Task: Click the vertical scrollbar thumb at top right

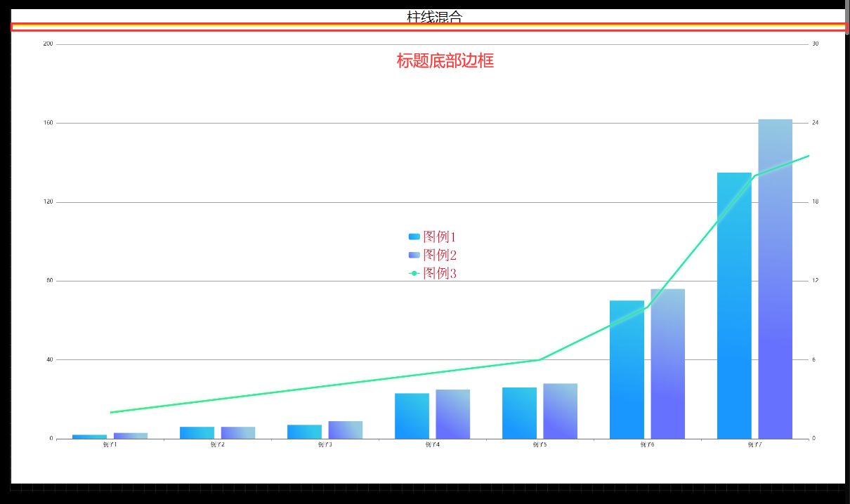Action: (x=847, y=22)
